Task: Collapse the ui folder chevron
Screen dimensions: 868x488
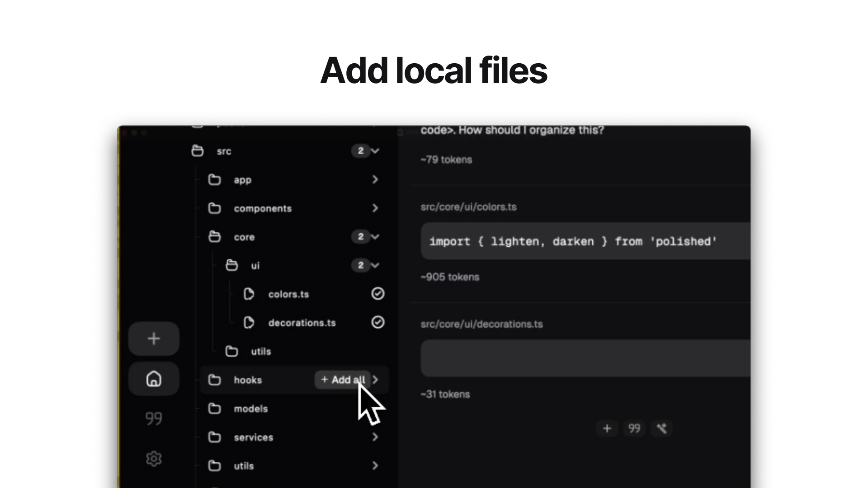Action: (375, 265)
